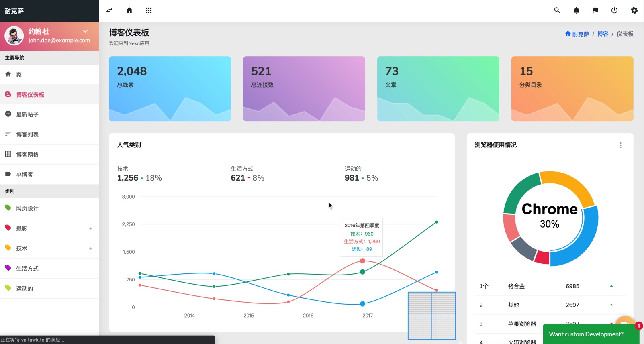
Task: Click the purple tag icon beside 生活方式
Action: point(8,268)
